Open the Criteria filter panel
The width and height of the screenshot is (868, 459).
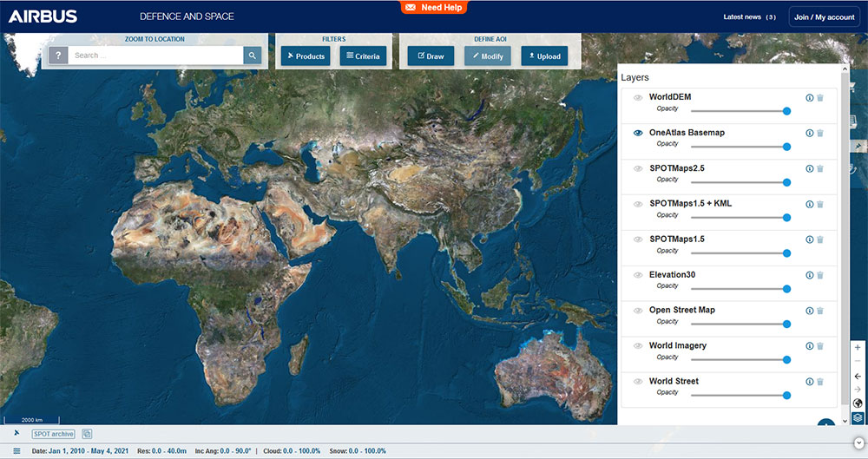pyautogui.click(x=363, y=56)
